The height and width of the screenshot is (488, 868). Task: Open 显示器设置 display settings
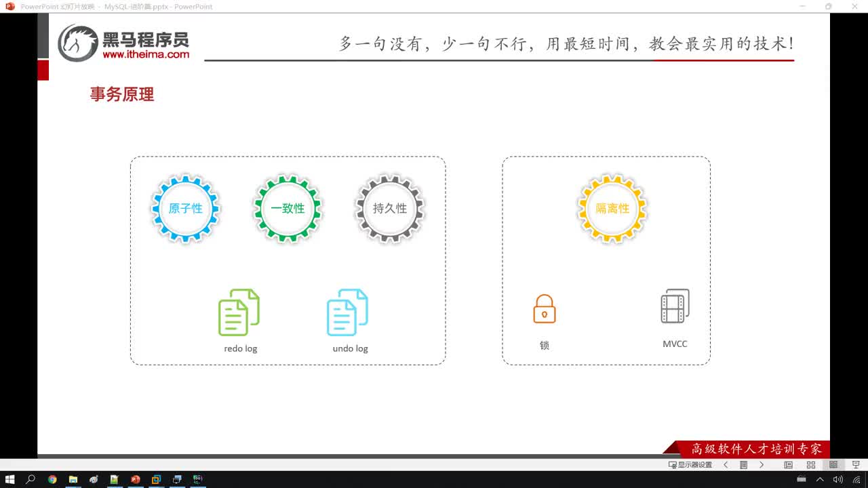click(690, 465)
